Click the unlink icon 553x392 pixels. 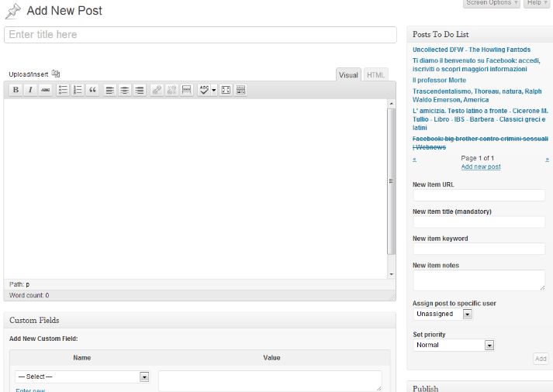coord(171,90)
